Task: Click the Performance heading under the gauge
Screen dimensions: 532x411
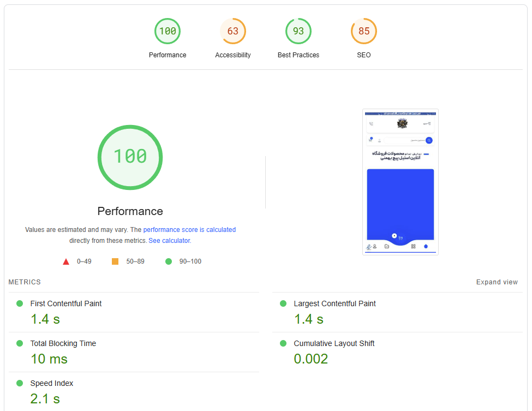Action: [x=130, y=211]
